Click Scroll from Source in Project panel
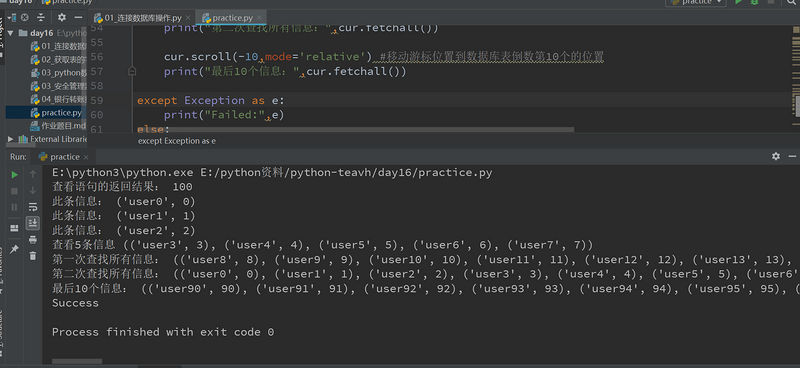The image size is (800, 368). 25,17
